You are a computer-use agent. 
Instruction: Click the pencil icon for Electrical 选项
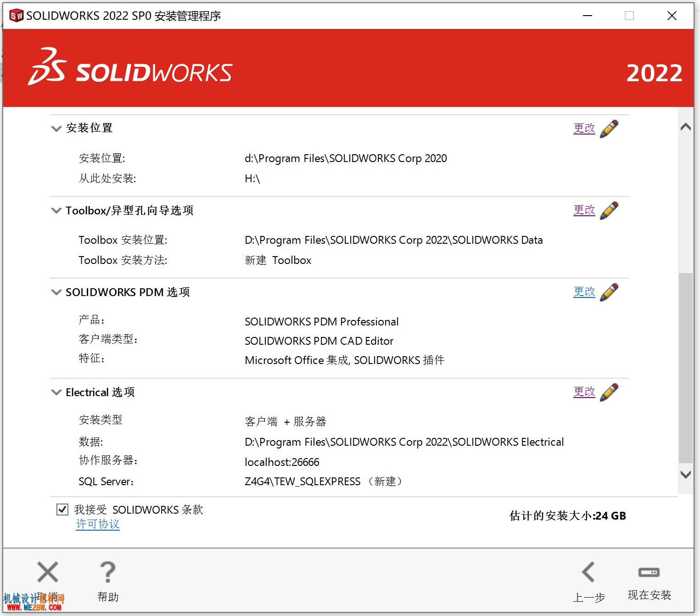(609, 392)
